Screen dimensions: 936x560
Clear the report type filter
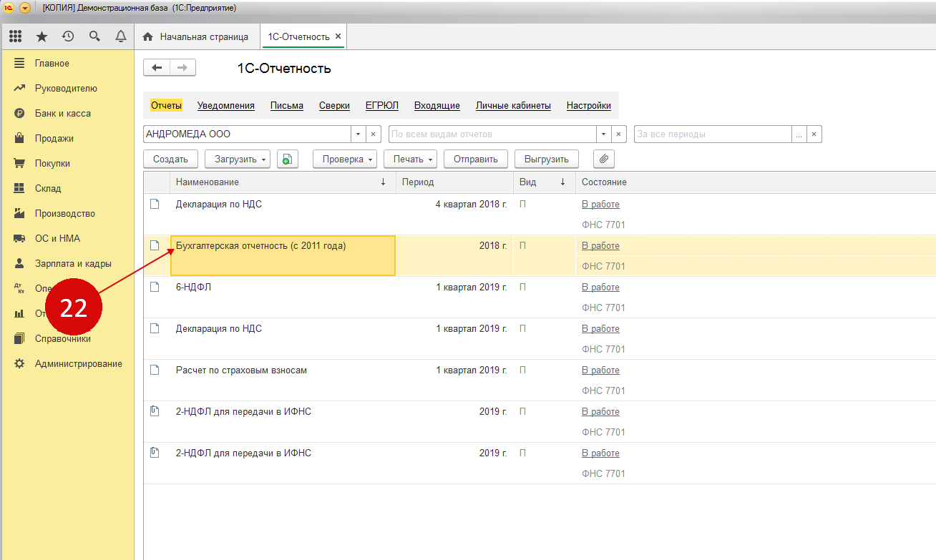(620, 134)
